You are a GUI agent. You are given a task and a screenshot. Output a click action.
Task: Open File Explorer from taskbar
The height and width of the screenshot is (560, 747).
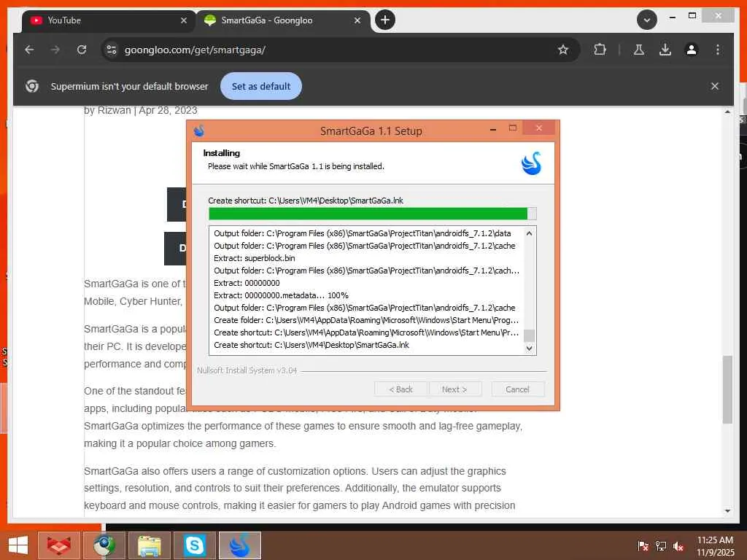click(150, 545)
